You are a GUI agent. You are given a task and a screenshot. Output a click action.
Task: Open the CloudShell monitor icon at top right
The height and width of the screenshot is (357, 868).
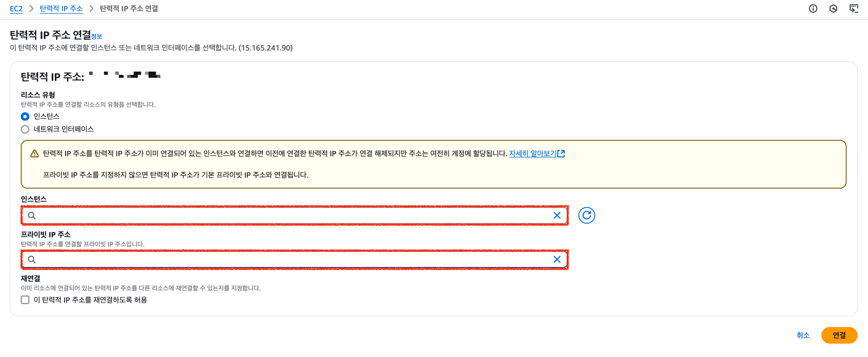click(853, 8)
